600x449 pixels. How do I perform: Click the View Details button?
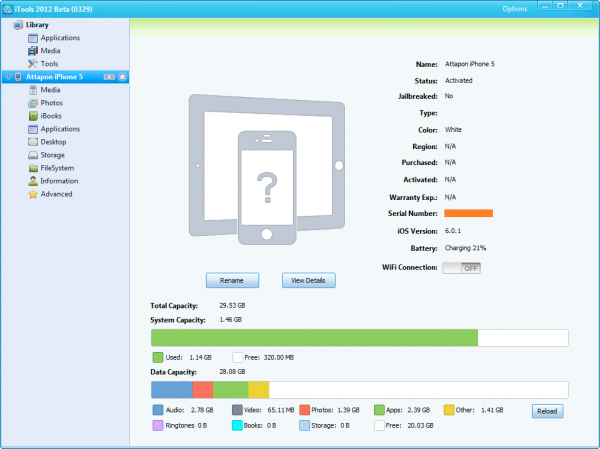[309, 280]
